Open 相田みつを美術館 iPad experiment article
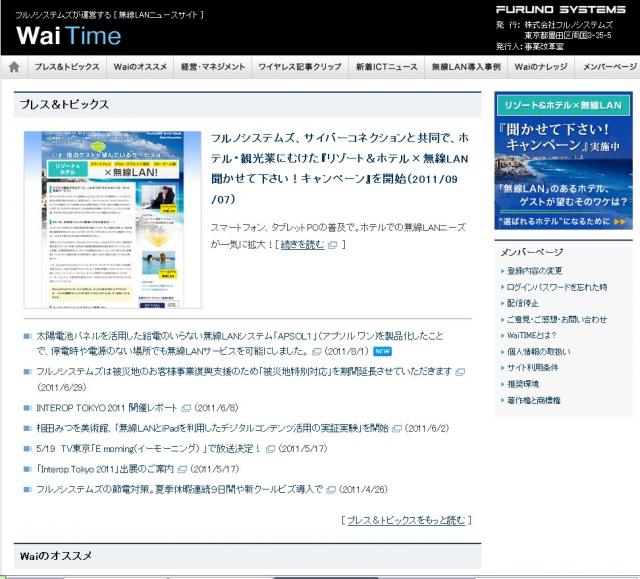This screenshot has height=579, width=640. click(212, 428)
